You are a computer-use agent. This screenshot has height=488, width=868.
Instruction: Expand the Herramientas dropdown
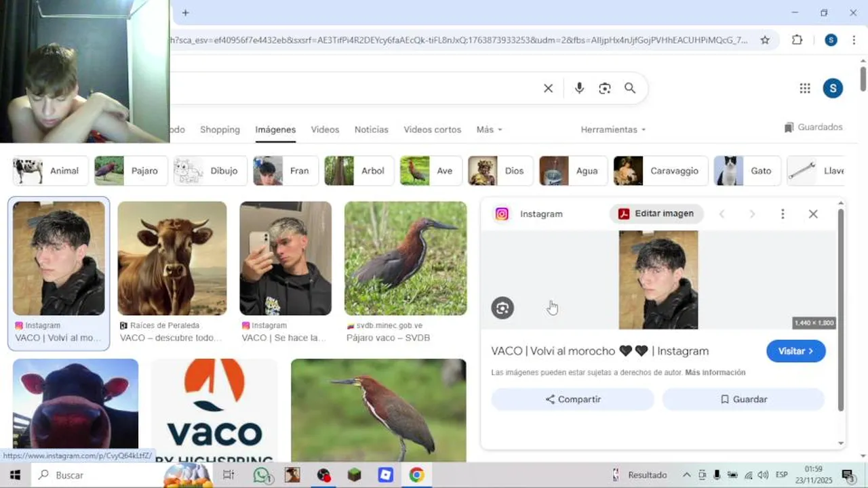(x=613, y=129)
